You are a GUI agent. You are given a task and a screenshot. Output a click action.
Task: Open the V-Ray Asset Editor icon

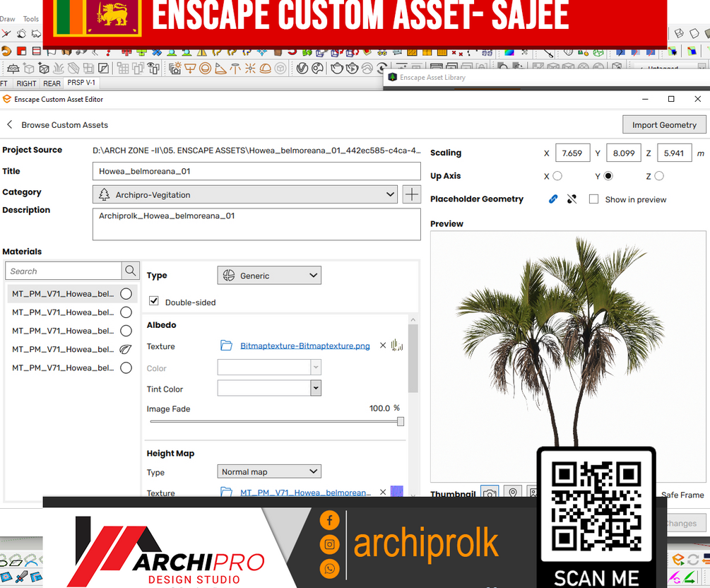pos(302,69)
